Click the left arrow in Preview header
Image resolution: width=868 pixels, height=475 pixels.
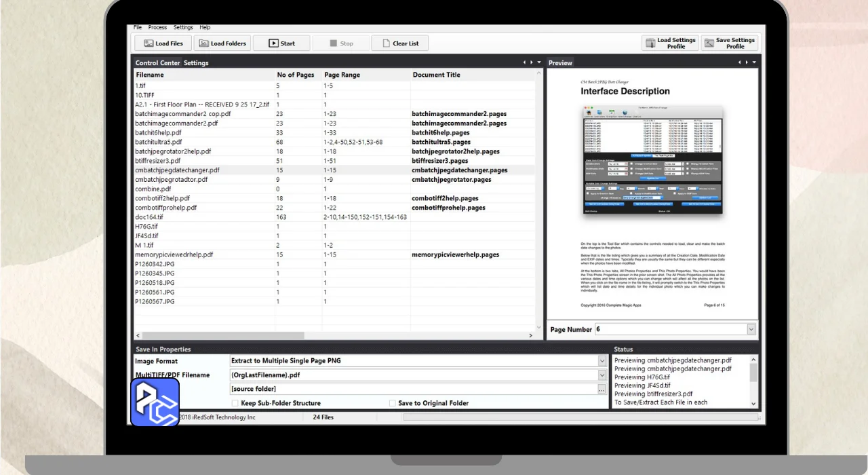tap(740, 62)
